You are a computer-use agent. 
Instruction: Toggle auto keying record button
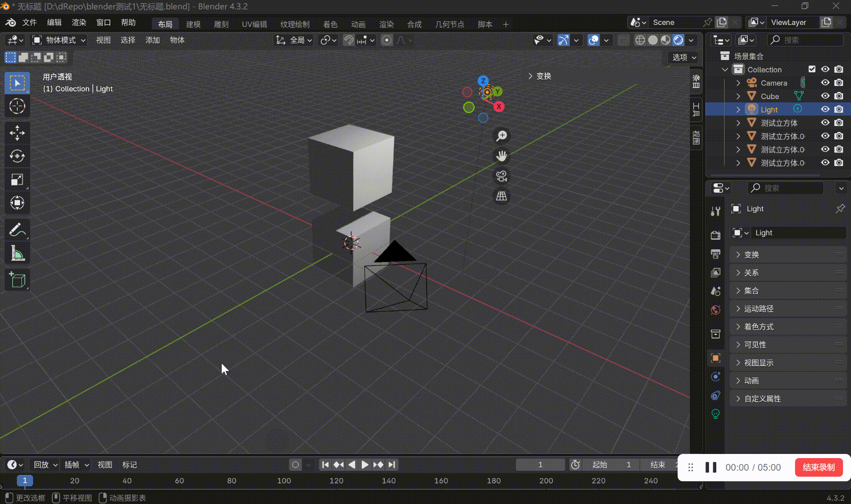[295, 464]
